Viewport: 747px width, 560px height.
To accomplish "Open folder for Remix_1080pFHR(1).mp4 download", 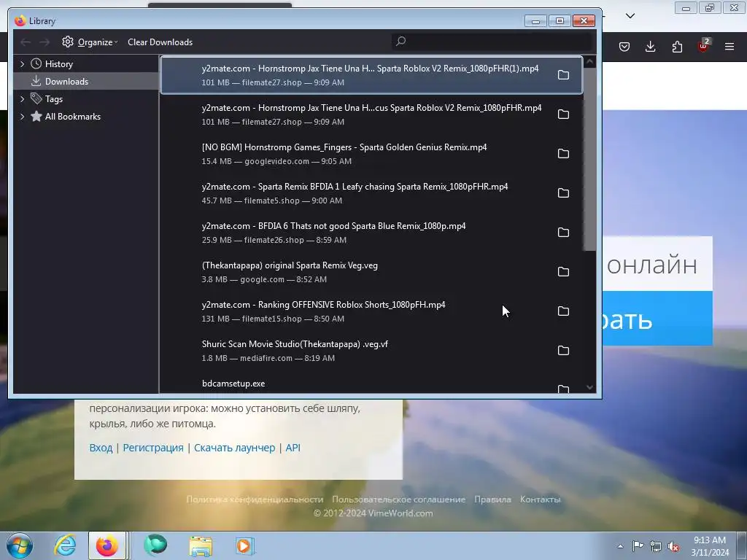I will click(x=563, y=75).
